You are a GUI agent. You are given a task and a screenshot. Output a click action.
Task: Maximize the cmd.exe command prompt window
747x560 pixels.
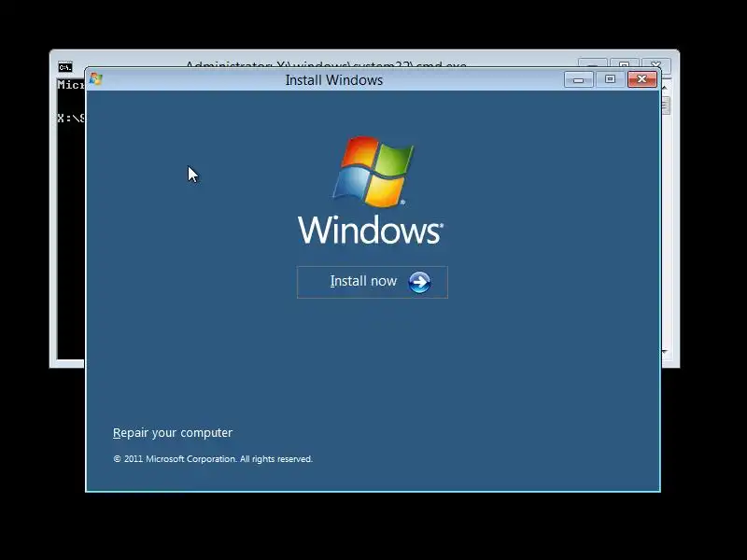(624, 63)
